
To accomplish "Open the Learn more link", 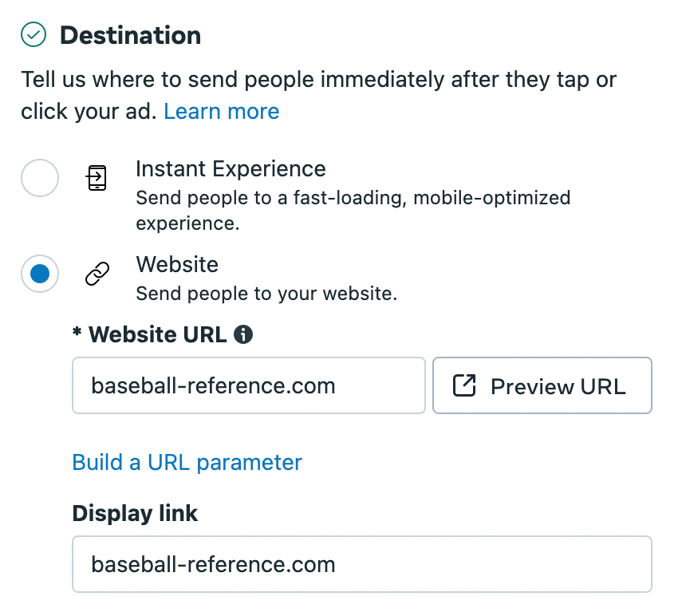I will click(x=222, y=111).
